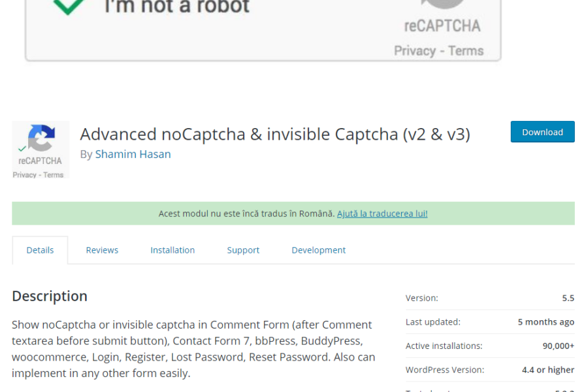Select the Details tab
The image size is (588, 392).
tap(40, 250)
